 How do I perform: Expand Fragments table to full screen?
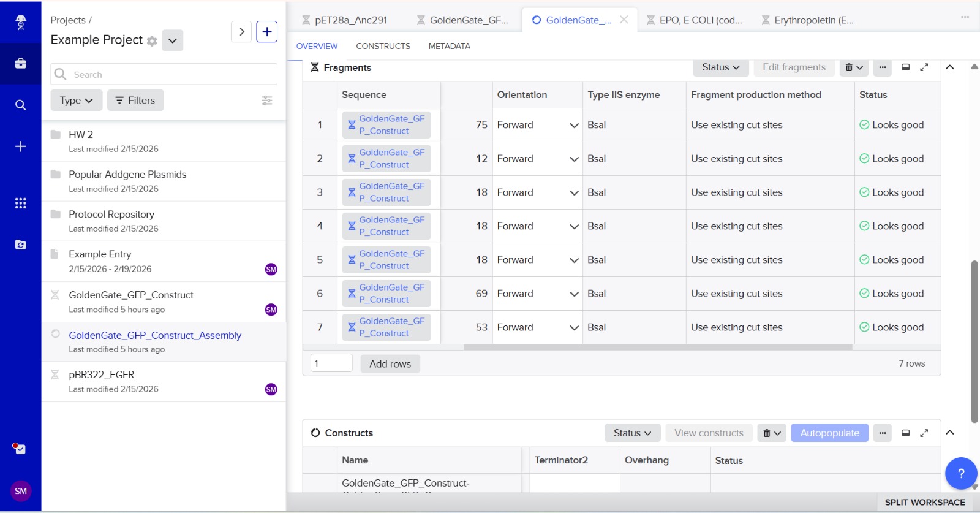tap(924, 67)
